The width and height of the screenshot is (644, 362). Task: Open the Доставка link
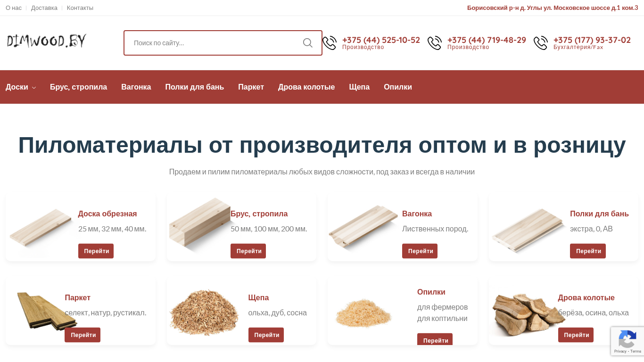pyautogui.click(x=44, y=8)
